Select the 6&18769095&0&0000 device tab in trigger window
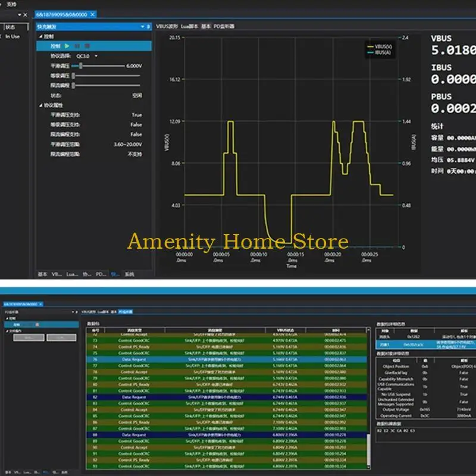This screenshot has height=476, width=476. (x=62, y=14)
